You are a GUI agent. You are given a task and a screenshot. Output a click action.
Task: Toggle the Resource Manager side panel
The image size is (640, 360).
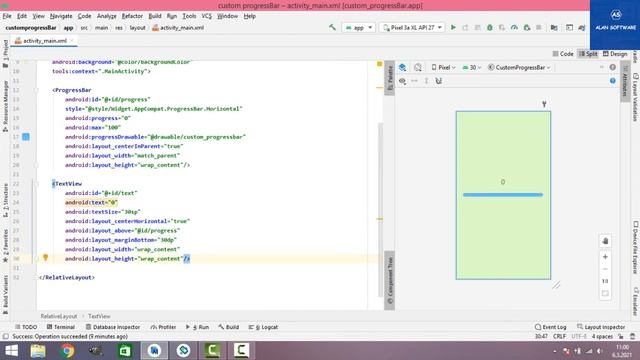point(5,106)
